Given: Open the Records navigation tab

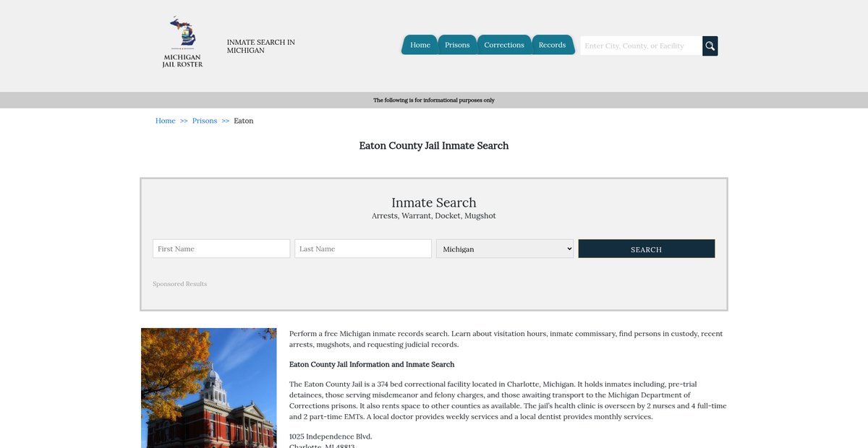Looking at the screenshot, I should click(552, 45).
